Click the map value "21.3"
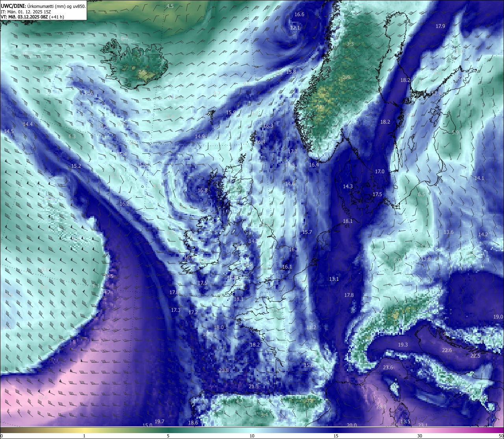 point(254,387)
